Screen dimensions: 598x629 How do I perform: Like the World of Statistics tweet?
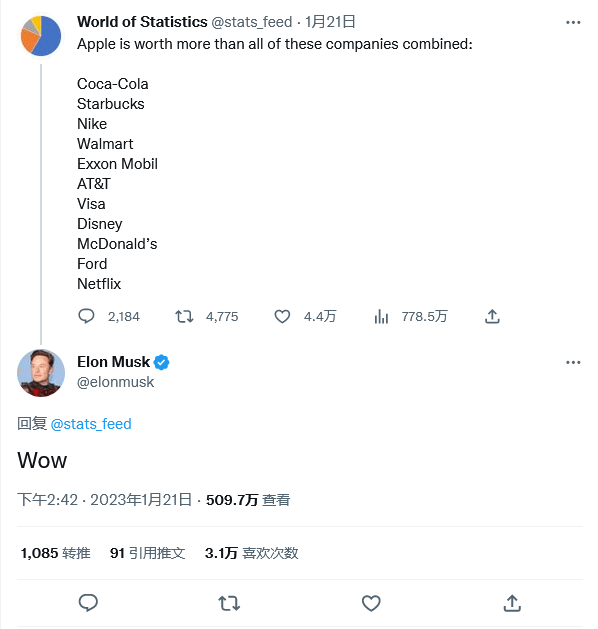click(282, 317)
